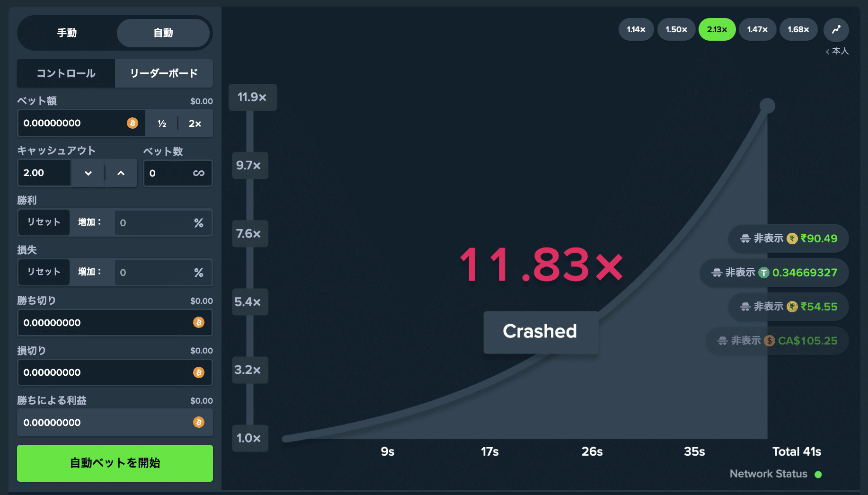Viewport: 868px width, 495px height.
Task: Click the 11.9× axis label
Action: tap(252, 97)
